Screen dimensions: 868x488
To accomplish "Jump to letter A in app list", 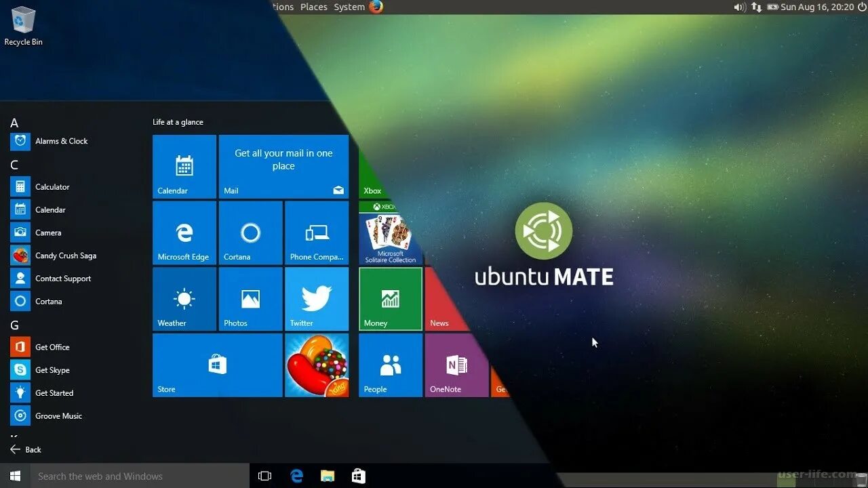I will [14, 123].
